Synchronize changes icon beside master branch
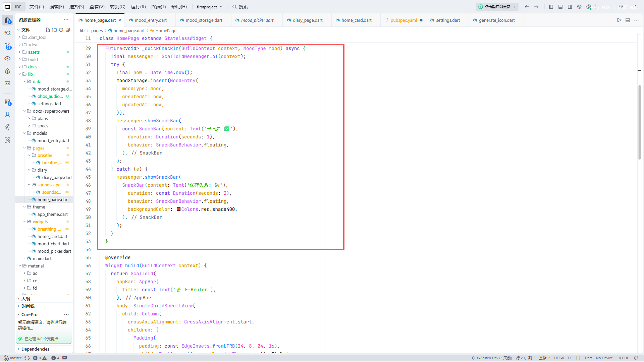644x362 pixels. click(27, 358)
